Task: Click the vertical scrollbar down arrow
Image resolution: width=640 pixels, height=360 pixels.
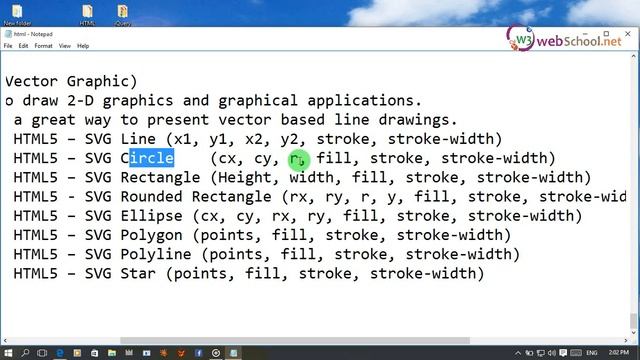Action: [634, 333]
